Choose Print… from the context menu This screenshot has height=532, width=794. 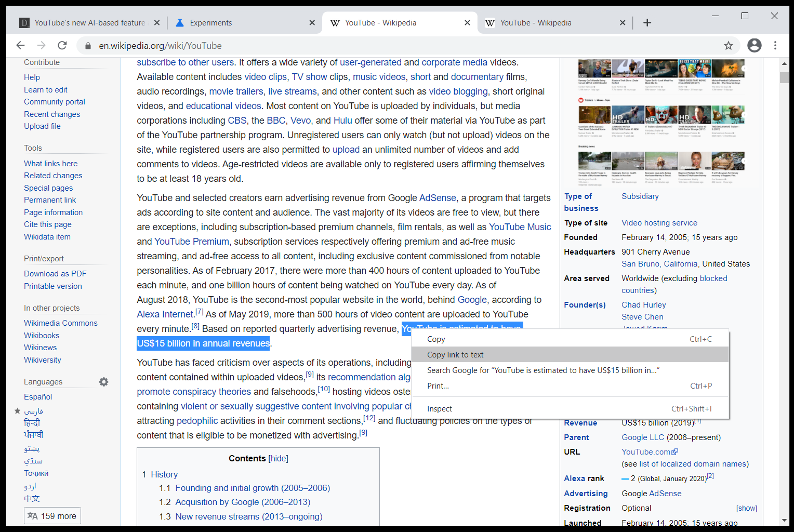[570, 386]
